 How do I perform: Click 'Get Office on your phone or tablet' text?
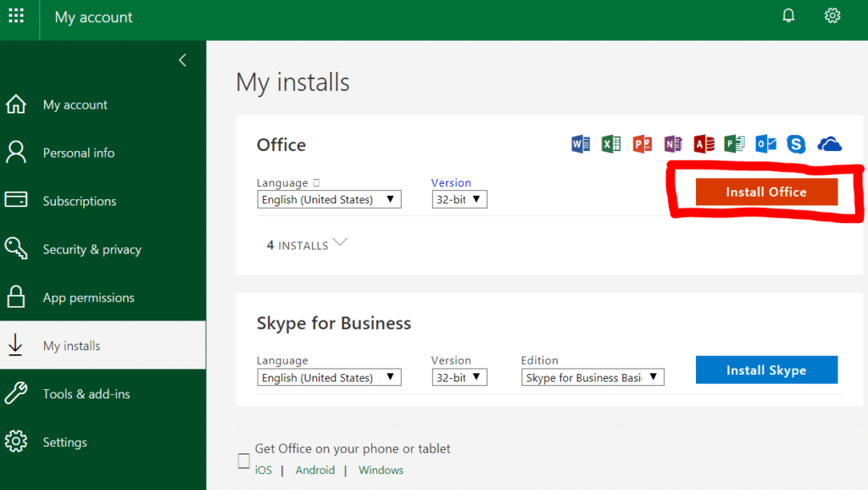353,448
